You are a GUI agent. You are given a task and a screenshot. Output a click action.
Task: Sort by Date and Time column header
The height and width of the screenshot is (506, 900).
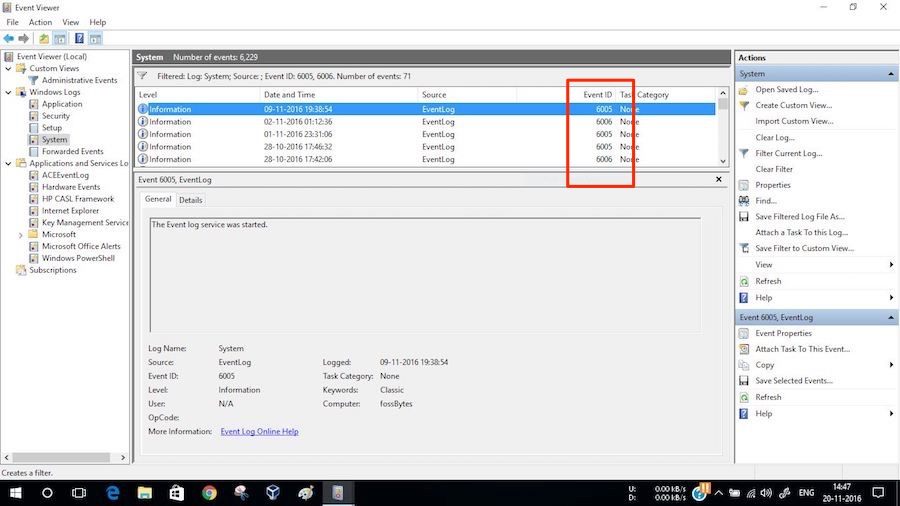[x=339, y=95]
